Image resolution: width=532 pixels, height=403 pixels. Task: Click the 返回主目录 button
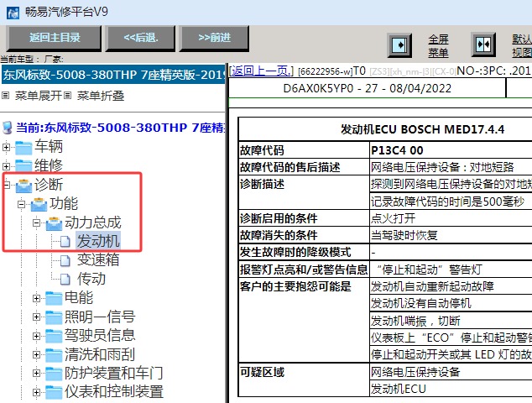[x=55, y=38]
